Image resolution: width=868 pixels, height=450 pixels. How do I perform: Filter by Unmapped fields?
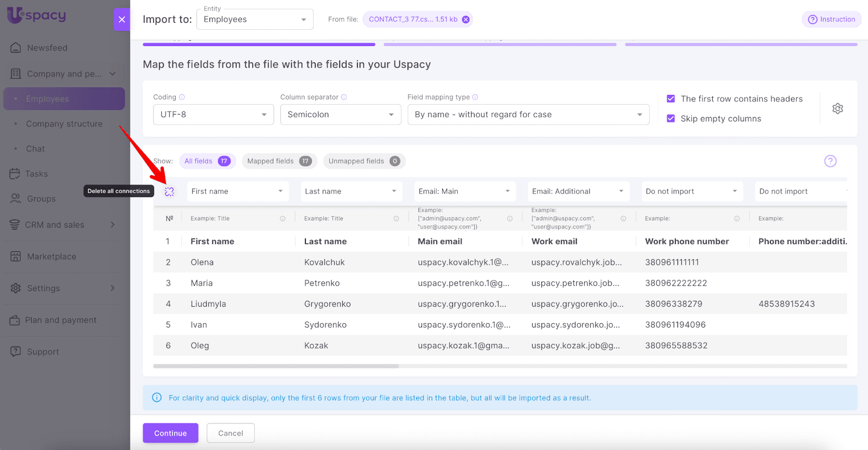[x=363, y=161]
